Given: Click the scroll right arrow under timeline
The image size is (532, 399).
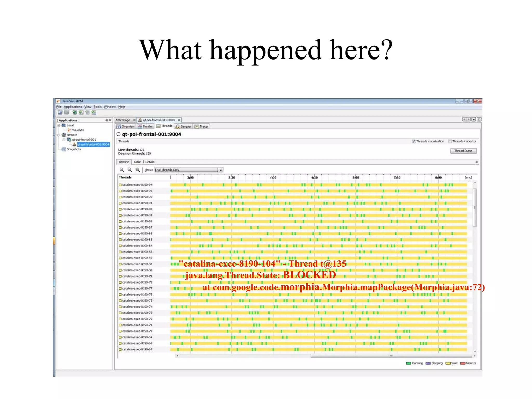Looking at the screenshot, I should click(475, 356).
